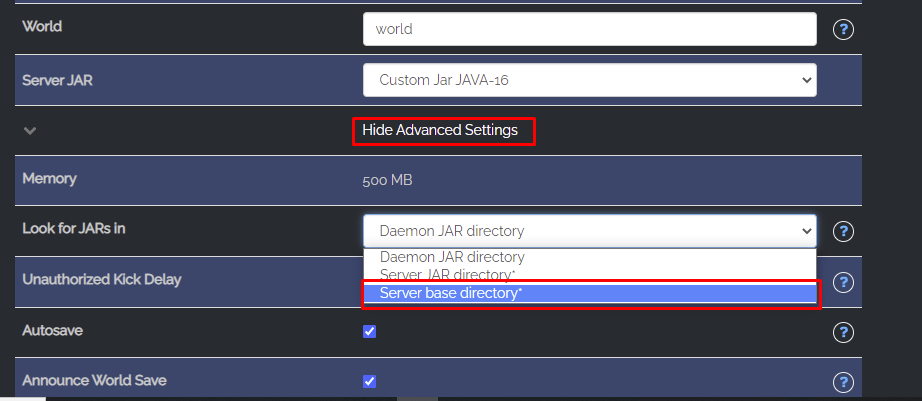This screenshot has width=922, height=401.
Task: Select Daemon JAR directory from the list
Action: (452, 257)
